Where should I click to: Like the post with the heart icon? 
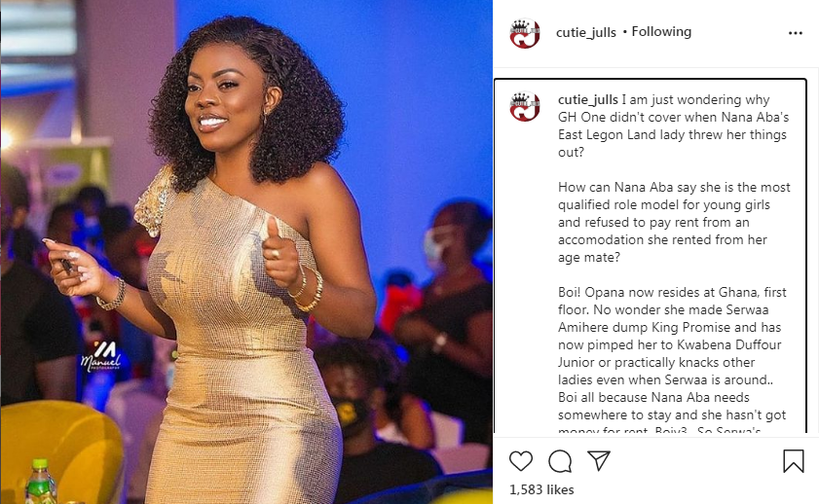tap(521, 461)
